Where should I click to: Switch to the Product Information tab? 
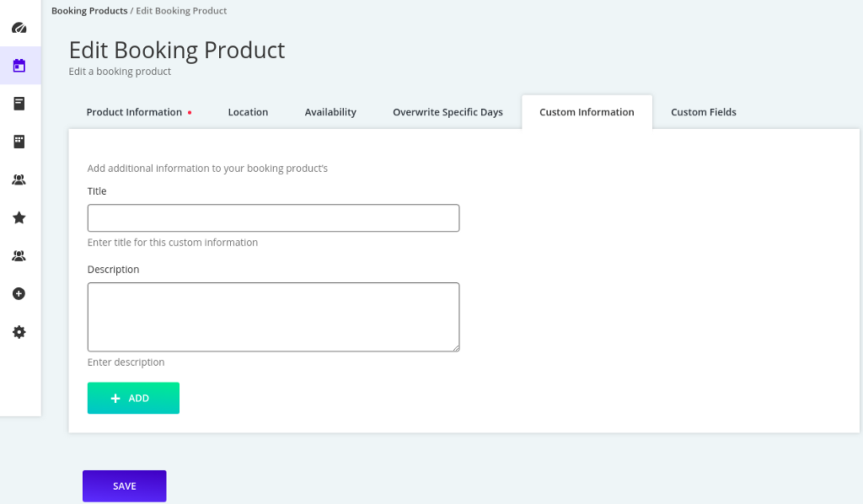[134, 112]
